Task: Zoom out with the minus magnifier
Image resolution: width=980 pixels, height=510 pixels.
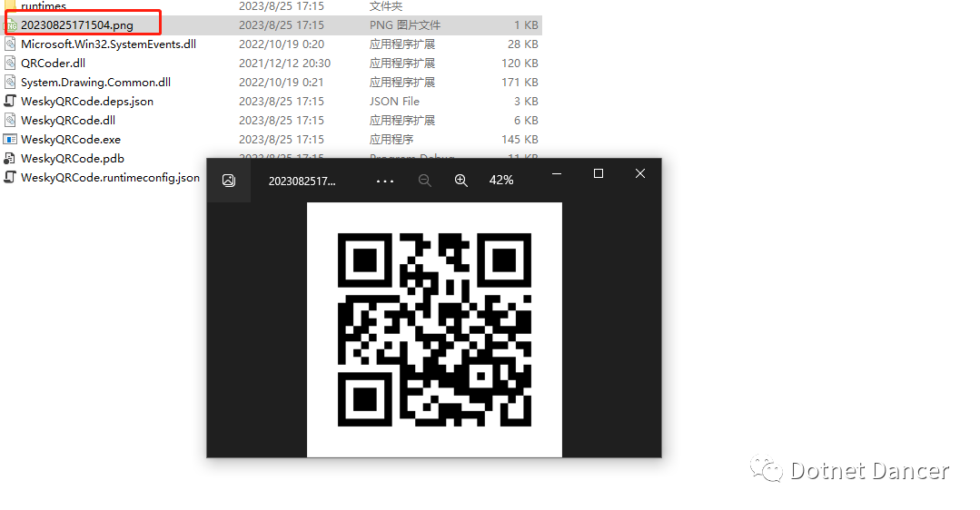Action: click(x=425, y=181)
